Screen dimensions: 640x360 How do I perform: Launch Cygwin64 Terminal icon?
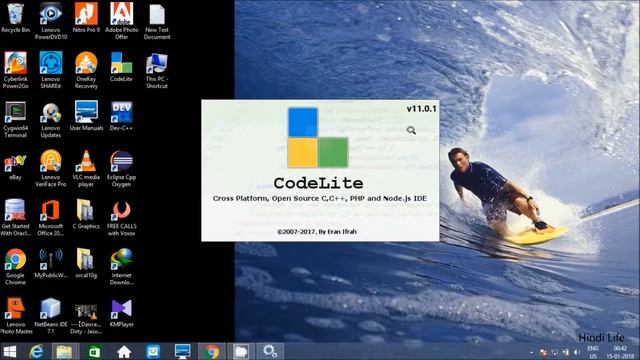pos(16,119)
